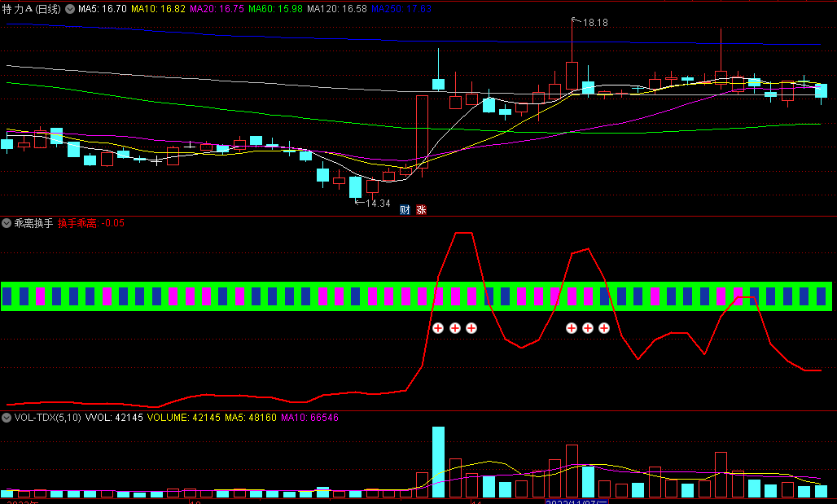837x504 pixels.
Task: Select the MA60: 15.98 label
Action: point(275,9)
